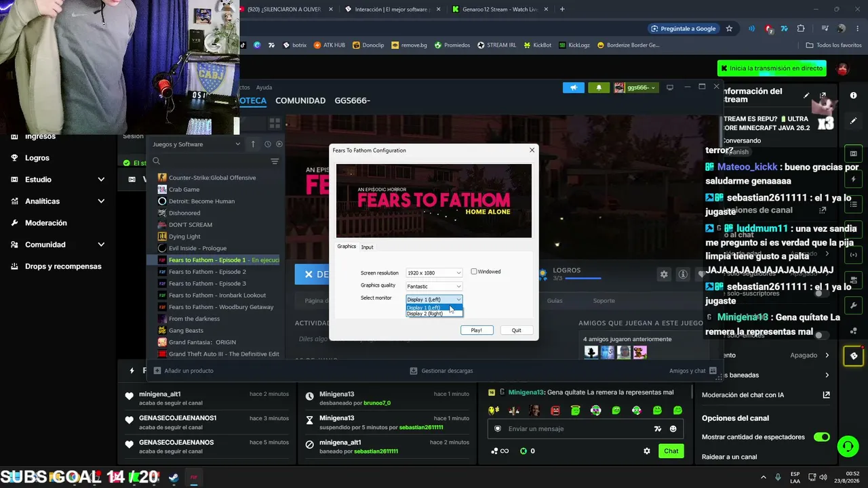
Task: Open Gestionar descargas in Steam
Action: click(441, 371)
